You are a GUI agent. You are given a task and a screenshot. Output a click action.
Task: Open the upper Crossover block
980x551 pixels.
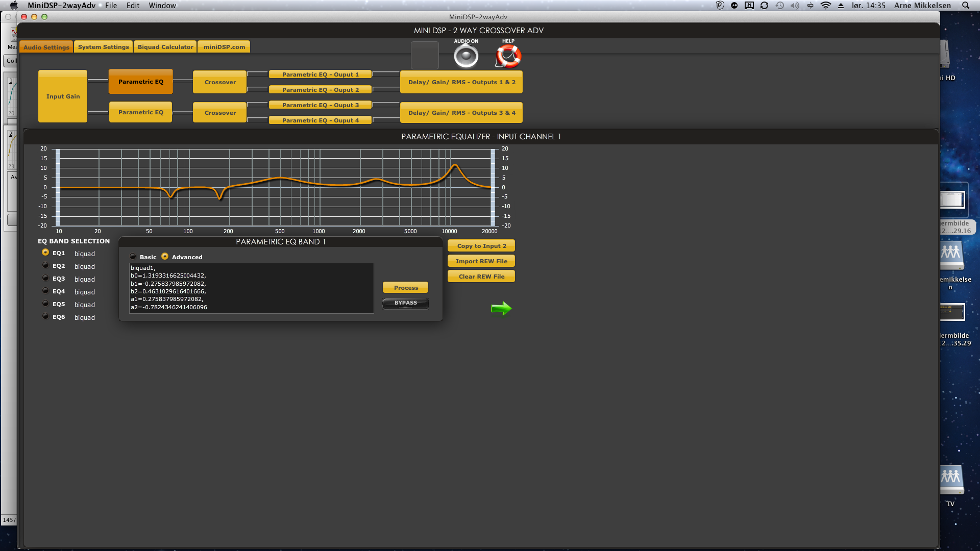coord(220,82)
